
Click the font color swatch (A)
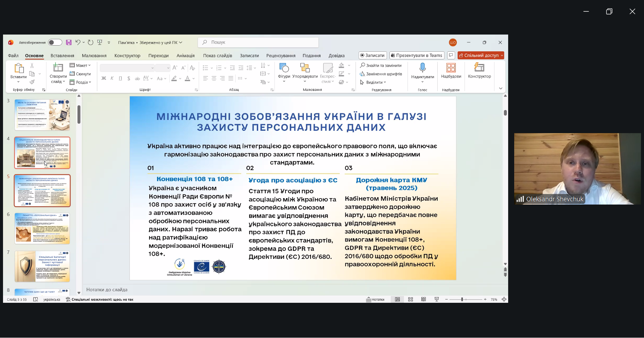click(x=187, y=78)
